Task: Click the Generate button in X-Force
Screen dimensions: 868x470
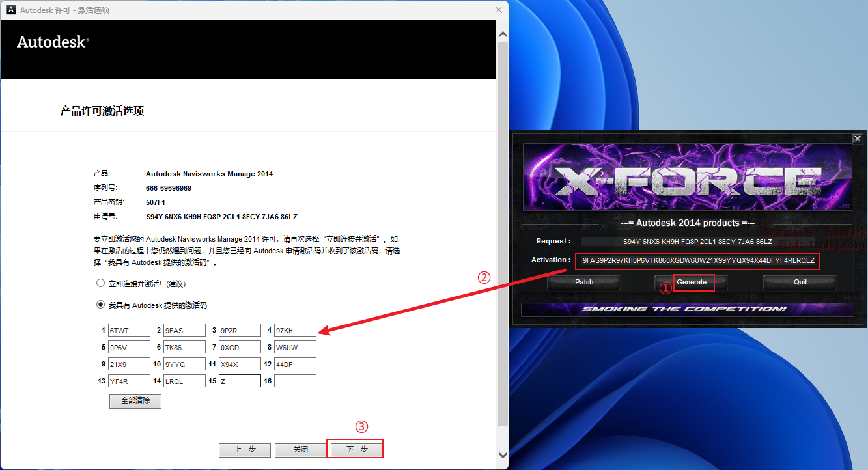Action: pyautogui.click(x=692, y=282)
